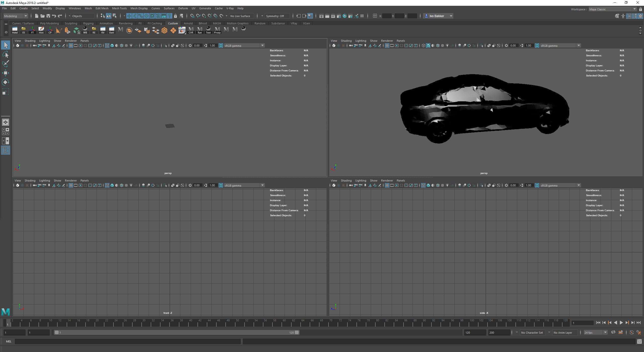Pick the Move tool in toolbox
644x352 pixels.
(6, 73)
